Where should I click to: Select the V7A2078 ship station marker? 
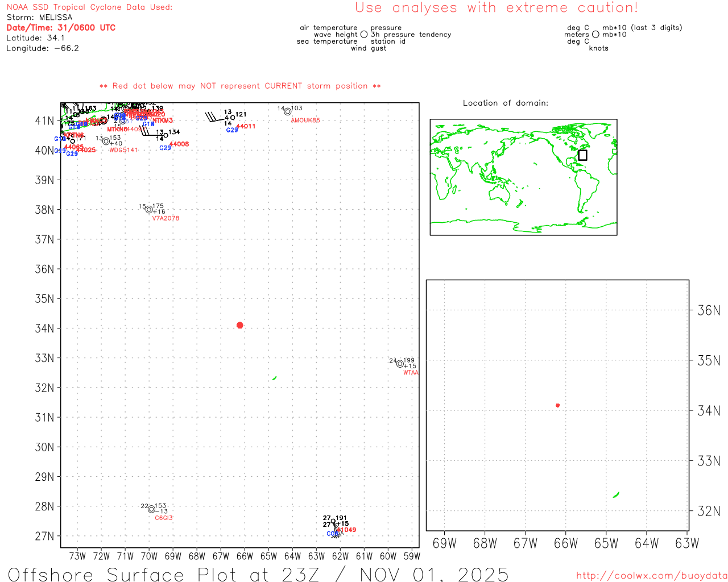[149, 210]
